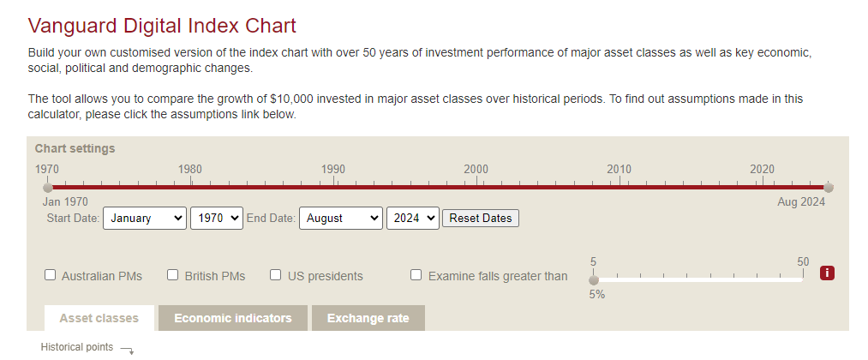Enable the Australian PMs checkbox
Image resolution: width=868 pixels, height=360 pixels.
50,274
